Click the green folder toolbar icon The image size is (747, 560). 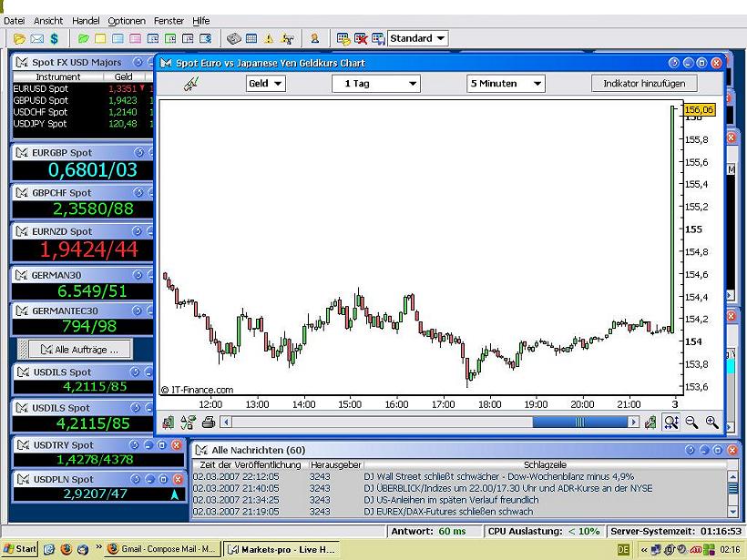84,38
